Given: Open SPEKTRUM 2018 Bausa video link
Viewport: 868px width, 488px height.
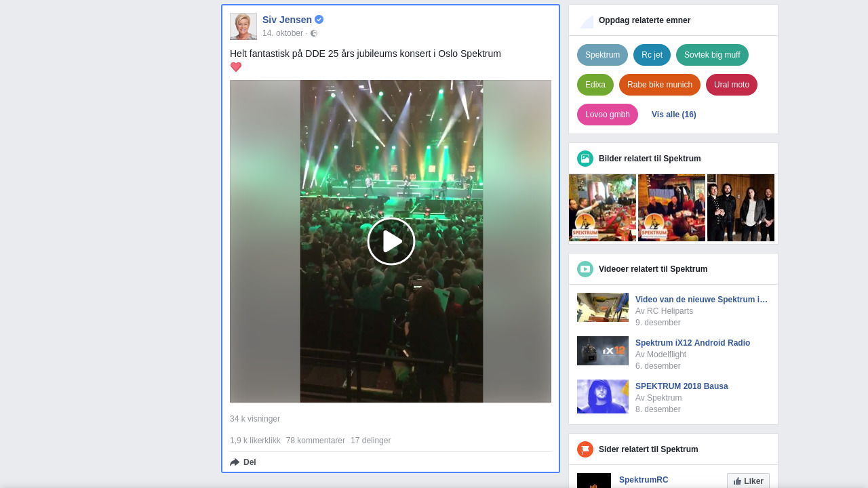Looking at the screenshot, I should (682, 386).
